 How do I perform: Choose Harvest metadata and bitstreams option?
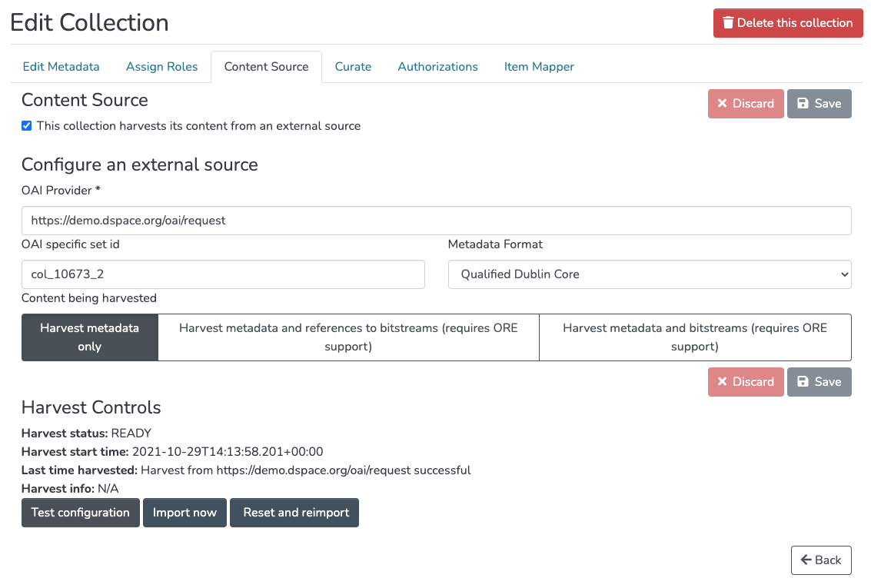(x=694, y=337)
